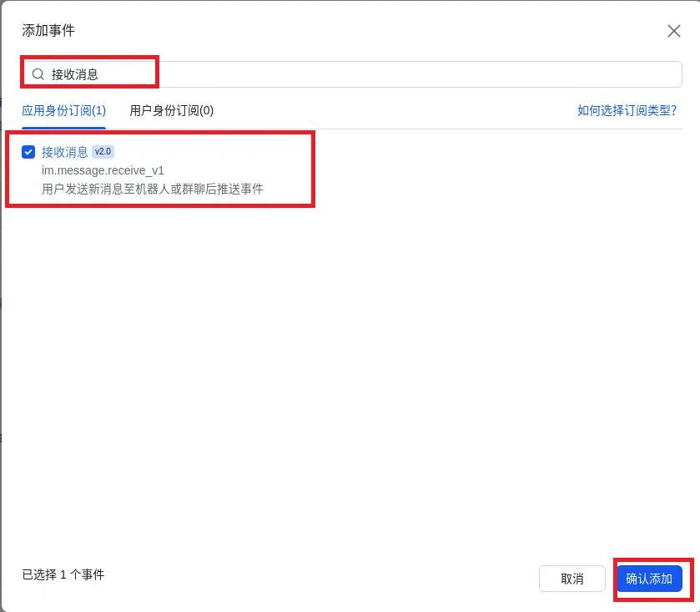700x612 pixels.
Task: Click the 添加事件 dialog title
Action: [x=48, y=30]
